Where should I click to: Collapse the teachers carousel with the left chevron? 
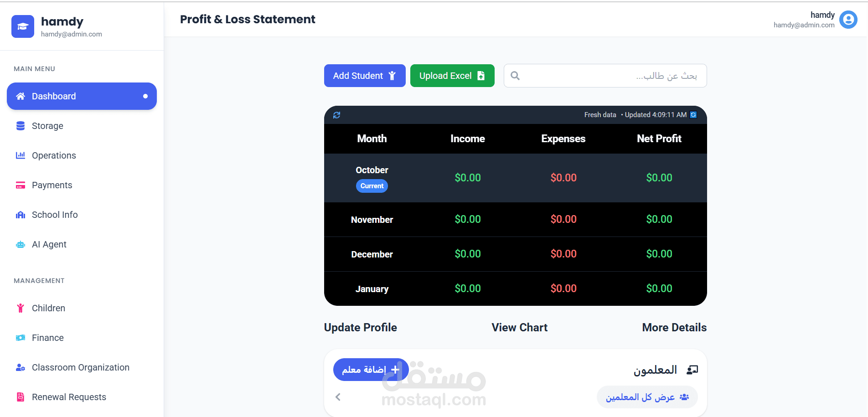pyautogui.click(x=338, y=397)
